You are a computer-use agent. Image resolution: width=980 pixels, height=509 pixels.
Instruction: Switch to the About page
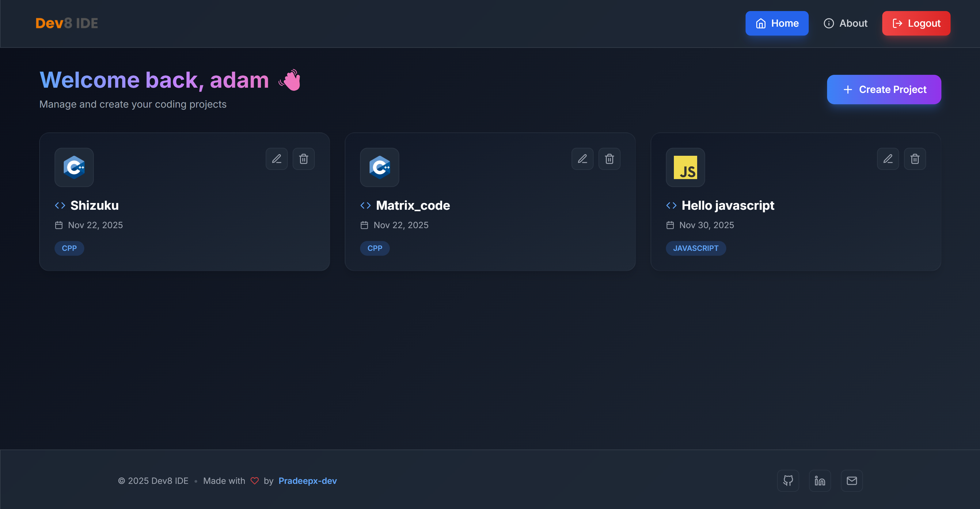(846, 23)
